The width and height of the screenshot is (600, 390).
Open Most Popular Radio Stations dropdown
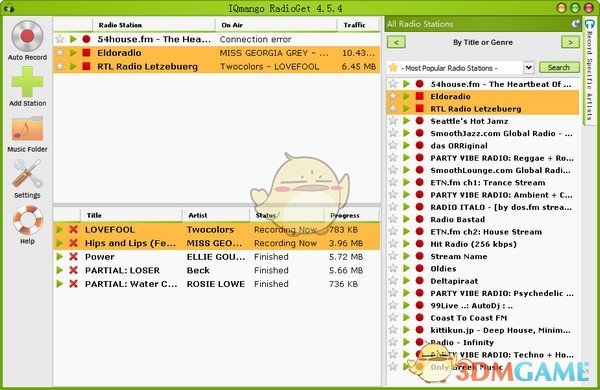(528, 68)
